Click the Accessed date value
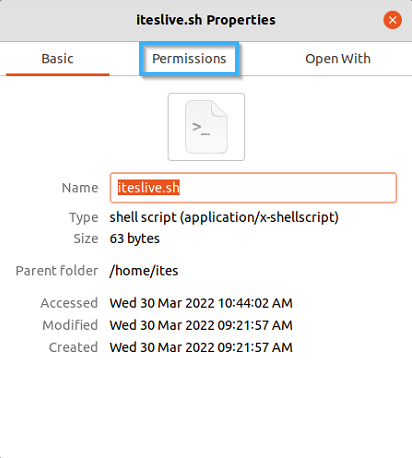 (x=201, y=303)
